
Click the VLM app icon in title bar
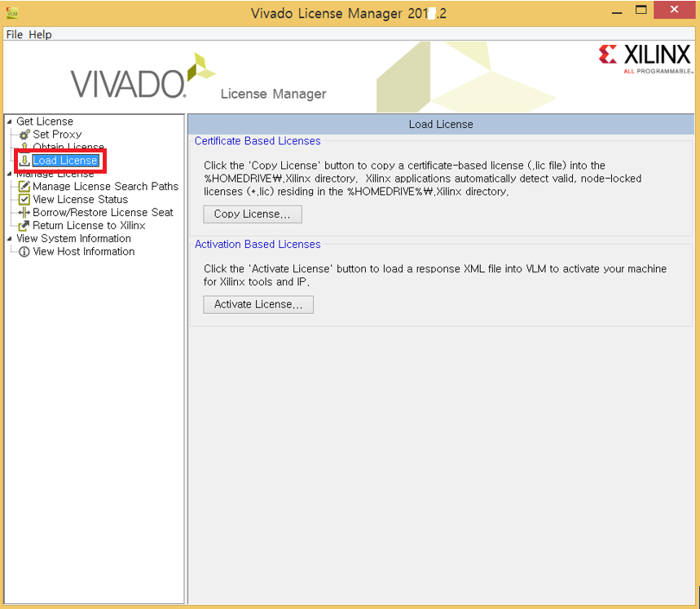point(12,13)
